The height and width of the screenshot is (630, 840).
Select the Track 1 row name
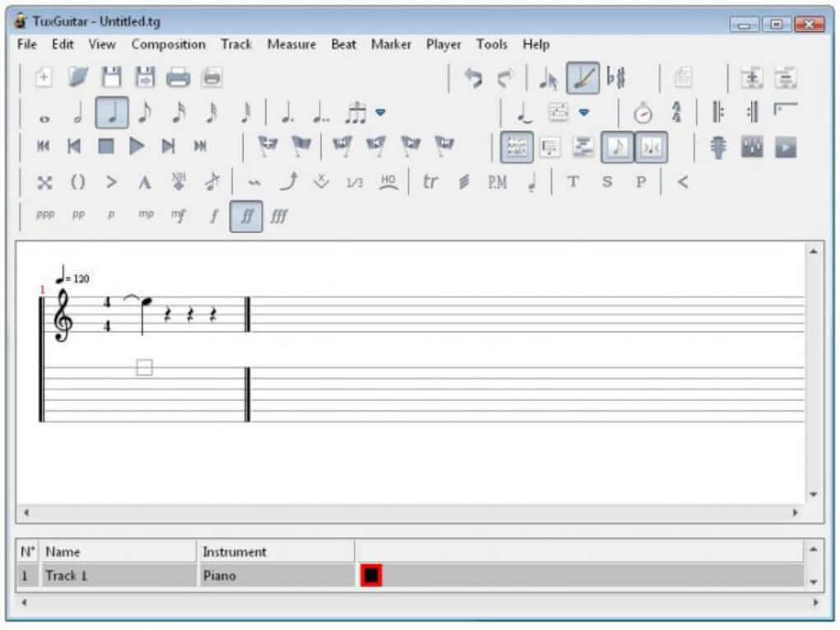click(x=66, y=576)
